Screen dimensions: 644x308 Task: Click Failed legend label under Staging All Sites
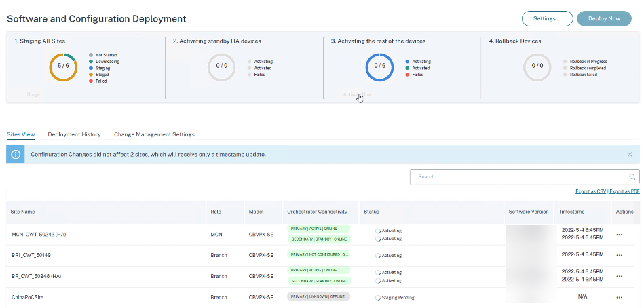coord(101,81)
